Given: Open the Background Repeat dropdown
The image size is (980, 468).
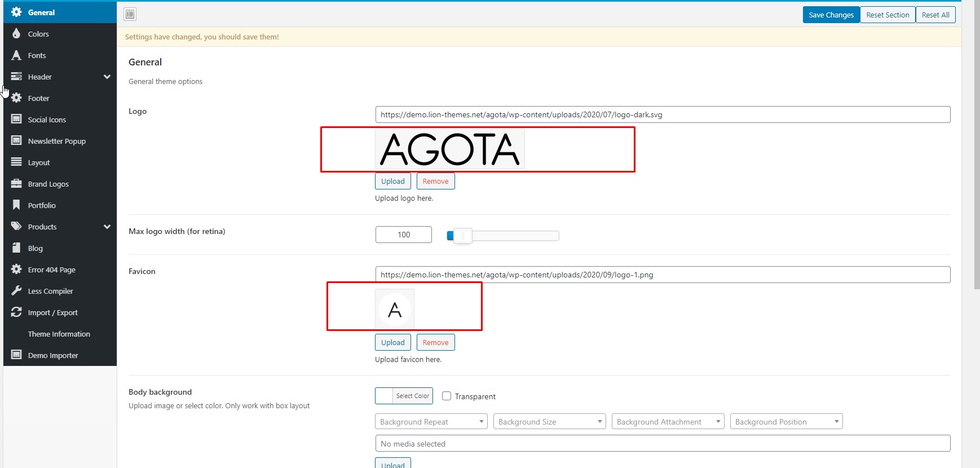Looking at the screenshot, I should click(431, 422).
